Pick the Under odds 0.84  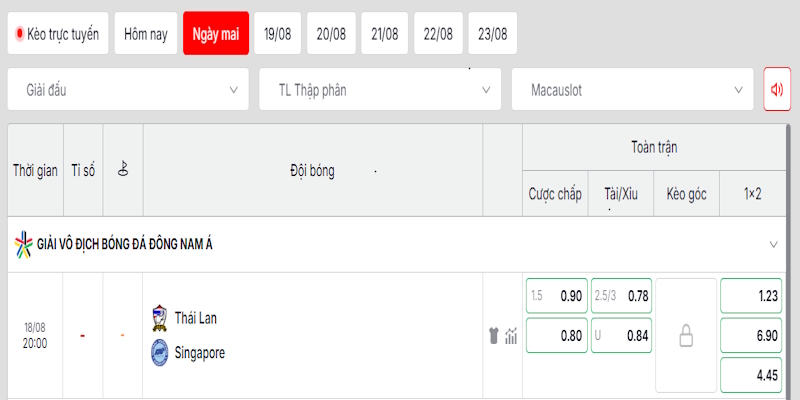pos(621,336)
